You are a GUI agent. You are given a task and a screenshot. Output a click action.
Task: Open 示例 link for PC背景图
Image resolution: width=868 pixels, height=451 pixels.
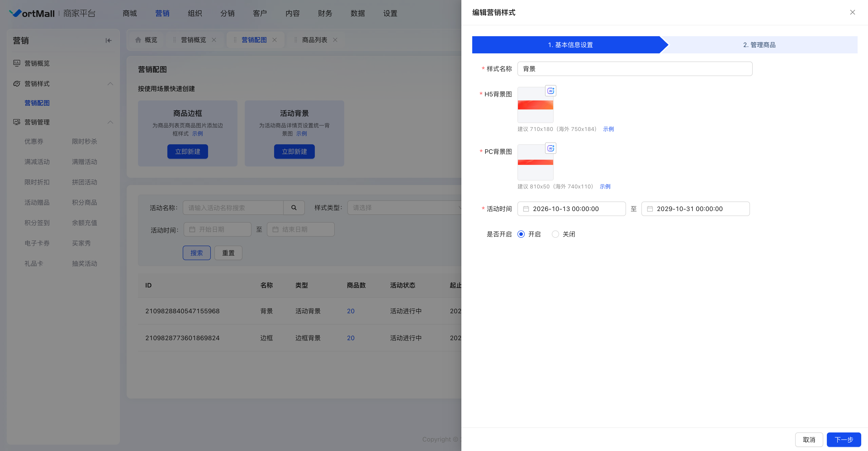[x=605, y=186]
